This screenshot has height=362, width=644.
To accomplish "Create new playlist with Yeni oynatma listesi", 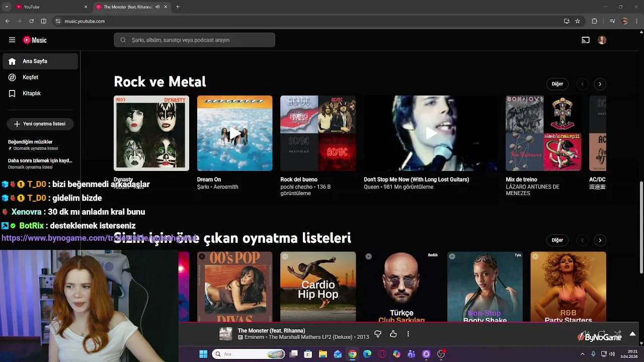I will [40, 124].
